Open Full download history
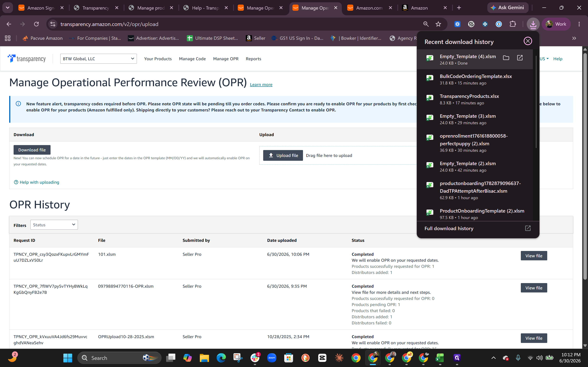This screenshot has width=588, height=367. (x=478, y=228)
